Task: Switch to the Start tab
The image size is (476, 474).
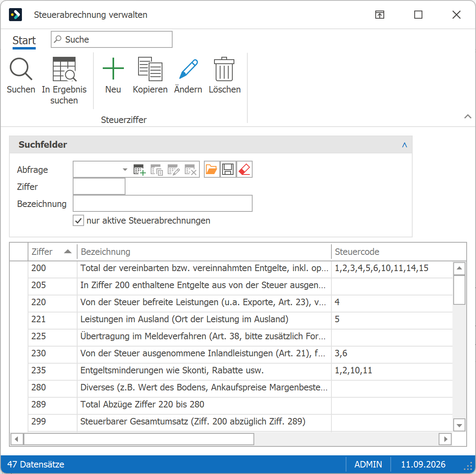Action: point(24,40)
